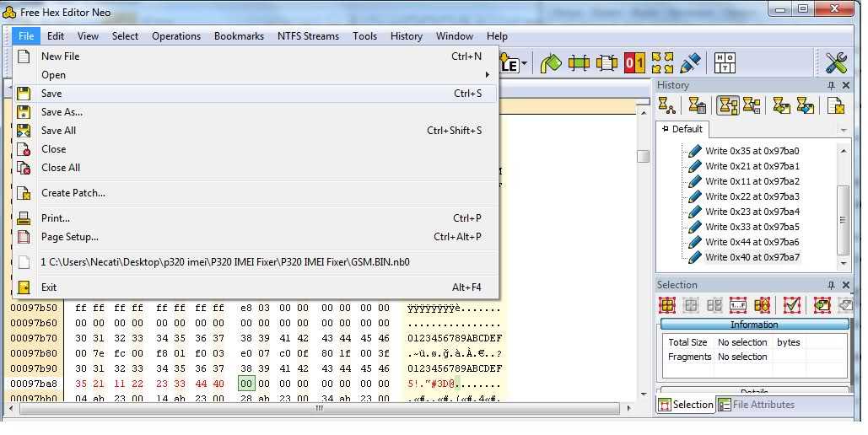Click History hourglass with small tree list icon
This screenshot has height=435, width=868.
click(x=752, y=105)
